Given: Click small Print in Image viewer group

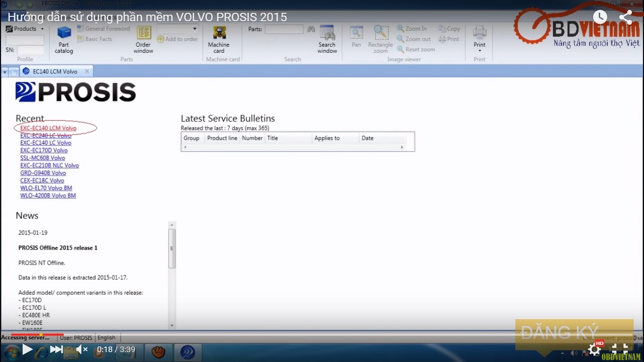Looking at the screenshot, I should click(448, 39).
